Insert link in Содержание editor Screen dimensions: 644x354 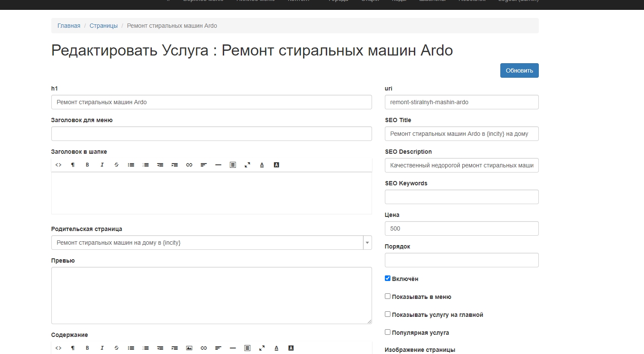(x=204, y=348)
